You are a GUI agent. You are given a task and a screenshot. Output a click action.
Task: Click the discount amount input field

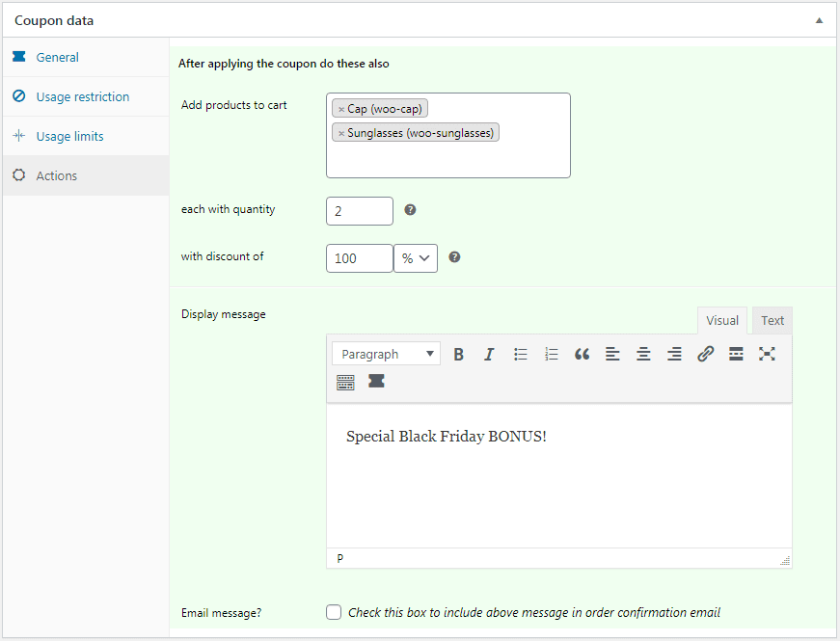coord(360,258)
